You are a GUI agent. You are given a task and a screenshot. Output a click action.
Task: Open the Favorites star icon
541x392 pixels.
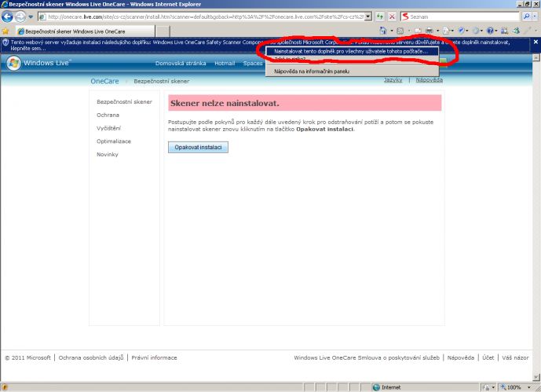click(x=5, y=31)
